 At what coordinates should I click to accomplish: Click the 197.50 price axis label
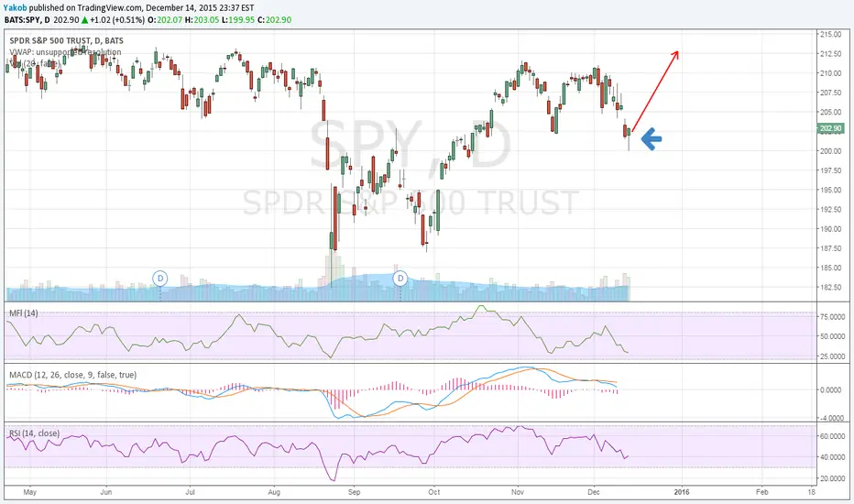click(831, 170)
